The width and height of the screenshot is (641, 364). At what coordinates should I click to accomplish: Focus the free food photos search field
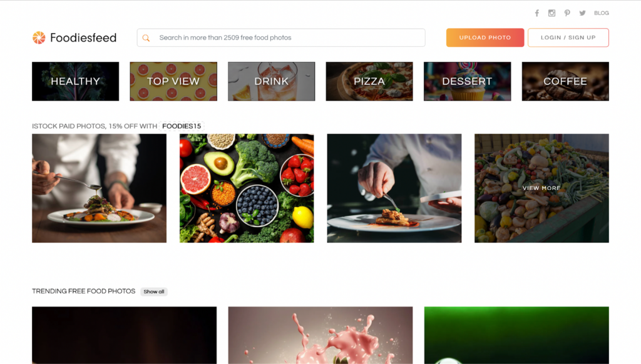pyautogui.click(x=281, y=38)
